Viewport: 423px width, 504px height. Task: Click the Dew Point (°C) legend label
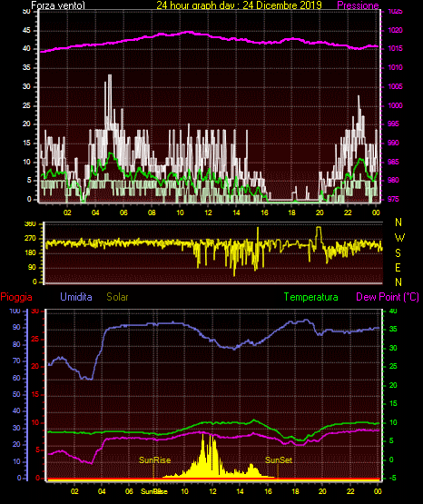coord(388,297)
